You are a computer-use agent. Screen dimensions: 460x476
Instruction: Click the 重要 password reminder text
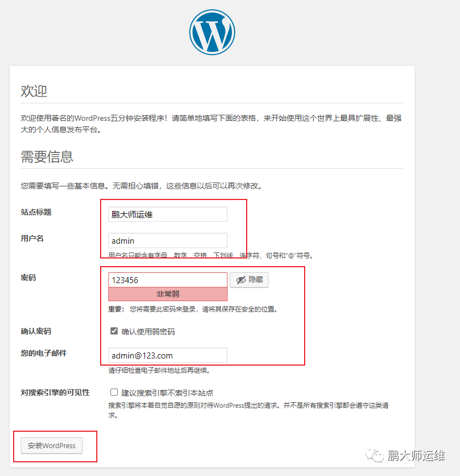tap(193, 309)
